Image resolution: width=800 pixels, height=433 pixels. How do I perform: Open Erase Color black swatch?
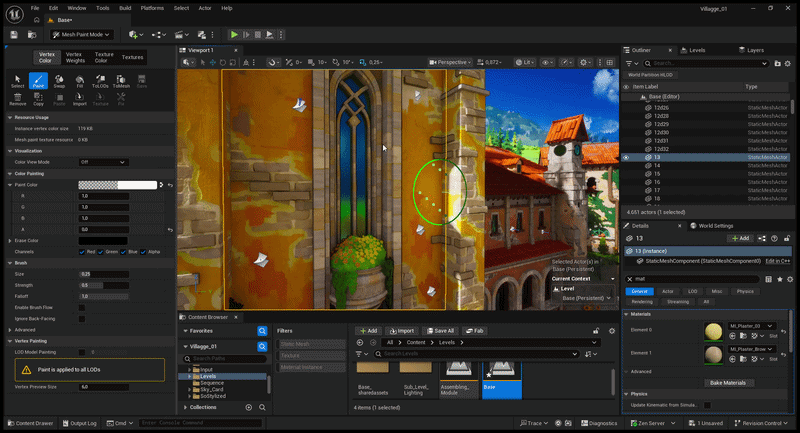point(103,241)
